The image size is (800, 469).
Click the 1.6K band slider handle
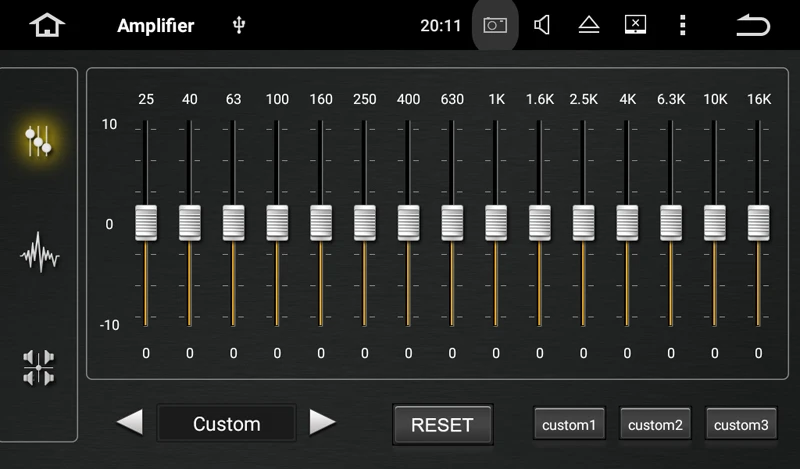click(x=540, y=223)
